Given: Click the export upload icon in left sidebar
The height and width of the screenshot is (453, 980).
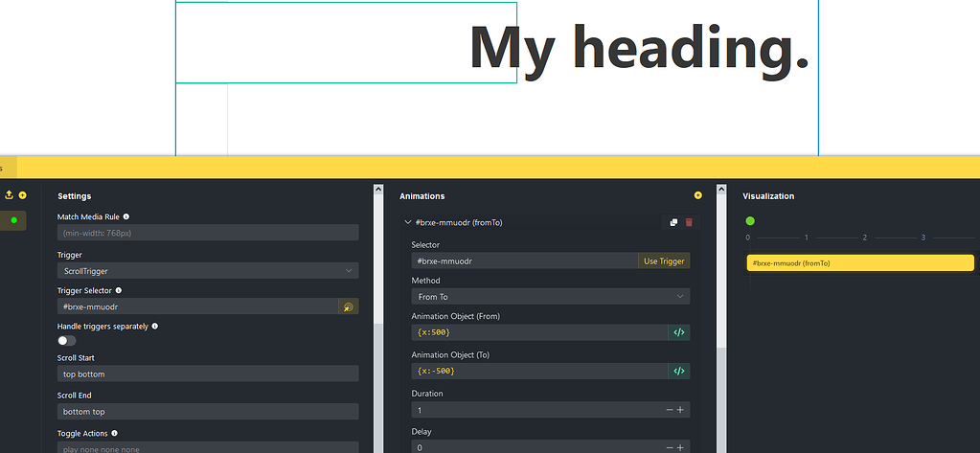Looking at the screenshot, I should tap(10, 195).
